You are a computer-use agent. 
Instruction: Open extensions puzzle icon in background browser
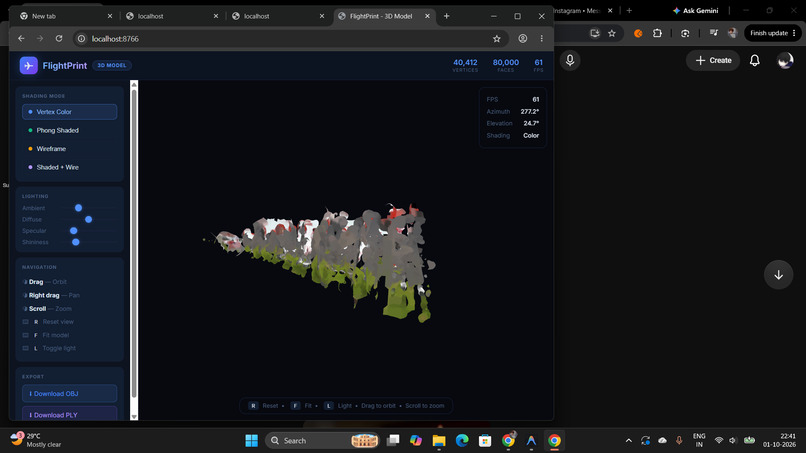pyautogui.click(x=657, y=33)
